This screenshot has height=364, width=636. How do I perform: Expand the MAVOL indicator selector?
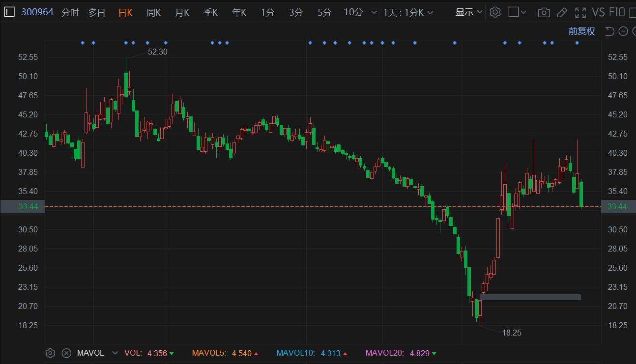tap(115, 353)
